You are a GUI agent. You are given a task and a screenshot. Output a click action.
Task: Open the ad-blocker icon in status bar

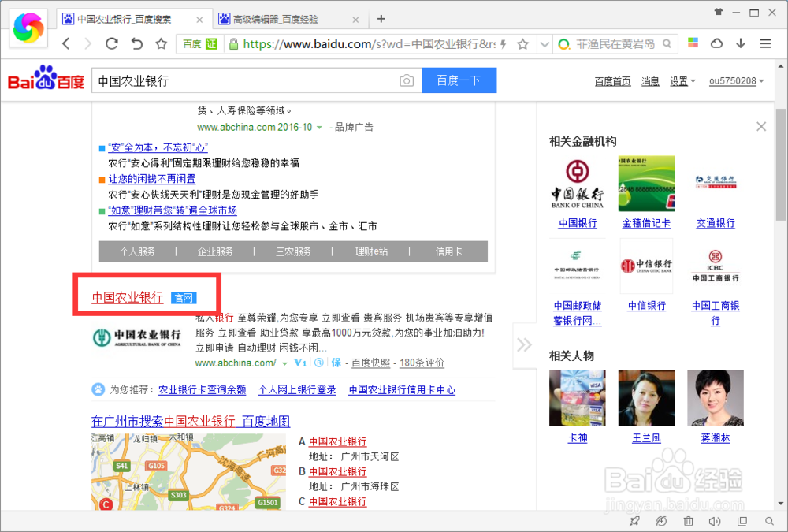point(661,521)
